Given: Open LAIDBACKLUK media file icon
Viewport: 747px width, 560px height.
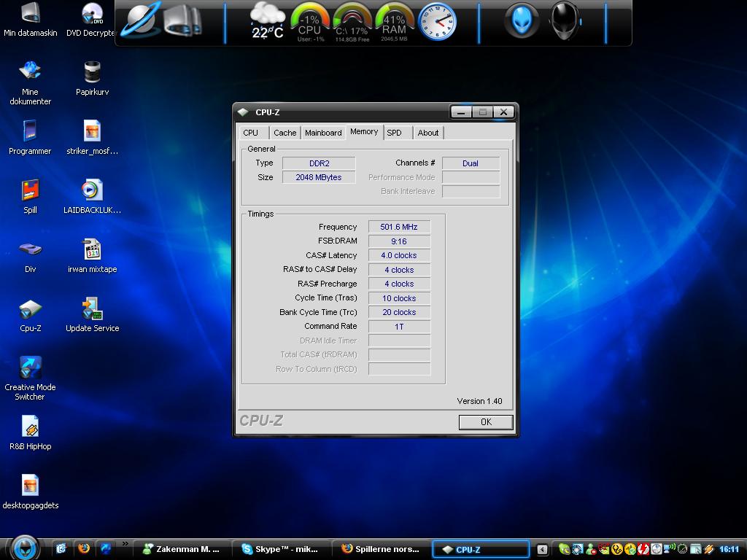Looking at the screenshot, I should pyautogui.click(x=92, y=190).
